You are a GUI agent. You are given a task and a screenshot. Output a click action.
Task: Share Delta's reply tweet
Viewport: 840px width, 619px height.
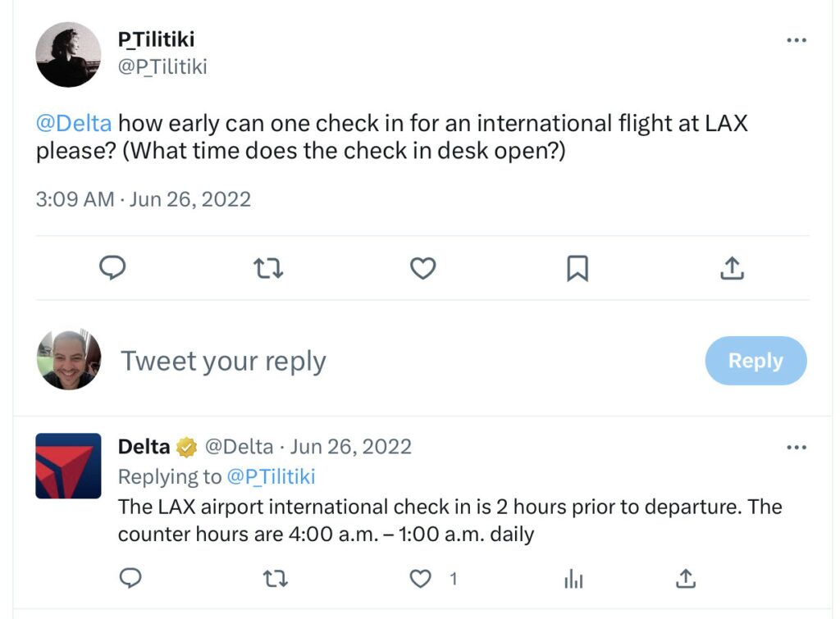pos(687,578)
